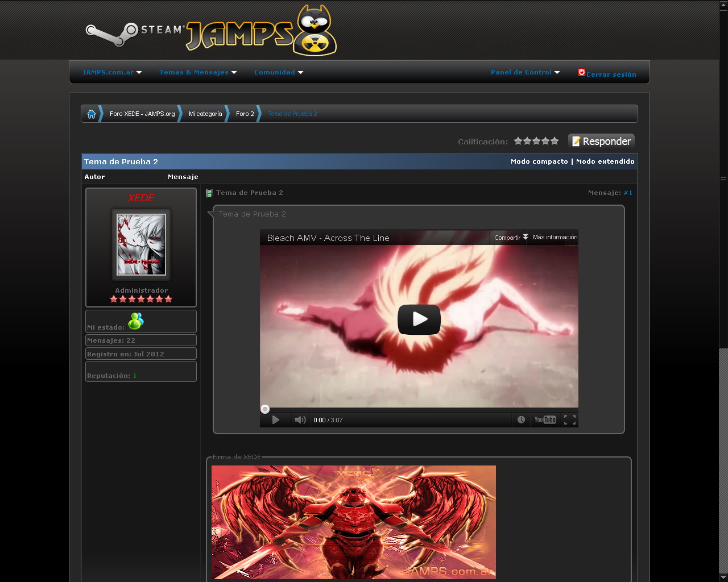Switch to Modo compacto view
The image size is (728, 582).
539,161
